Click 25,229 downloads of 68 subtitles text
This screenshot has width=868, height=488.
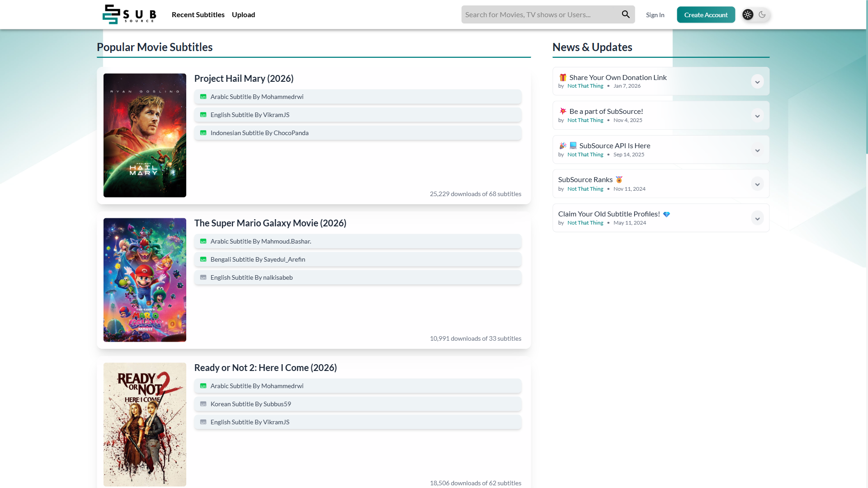(476, 194)
